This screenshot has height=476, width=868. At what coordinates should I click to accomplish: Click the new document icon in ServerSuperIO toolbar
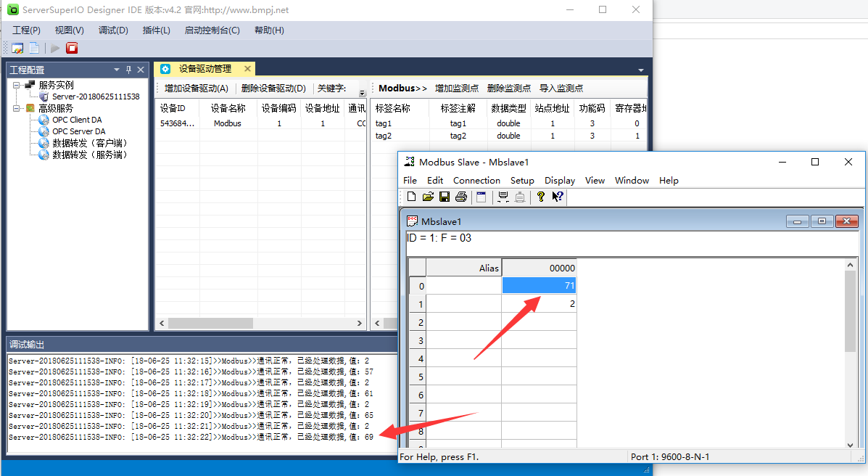click(34, 48)
